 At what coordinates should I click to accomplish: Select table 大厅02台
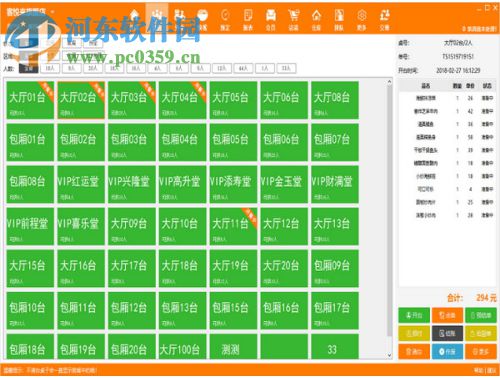click(x=81, y=100)
